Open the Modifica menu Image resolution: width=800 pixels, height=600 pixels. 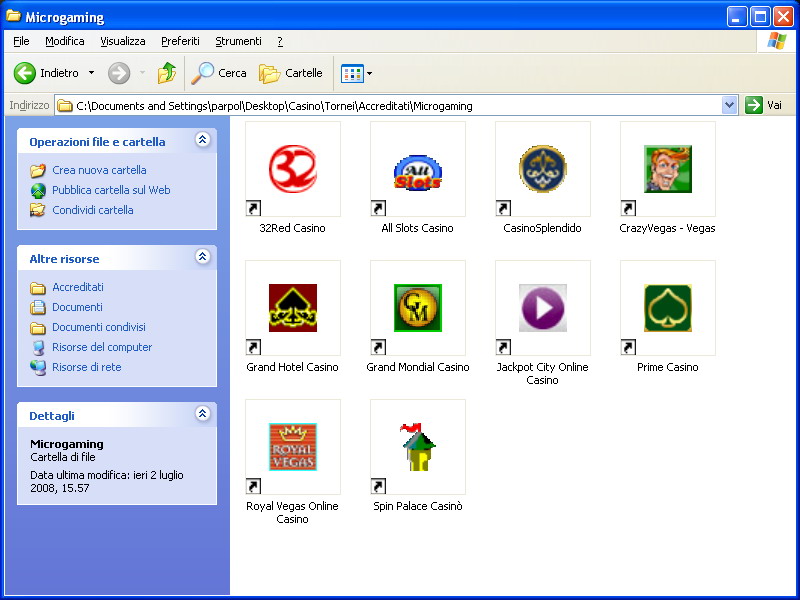tap(65, 41)
